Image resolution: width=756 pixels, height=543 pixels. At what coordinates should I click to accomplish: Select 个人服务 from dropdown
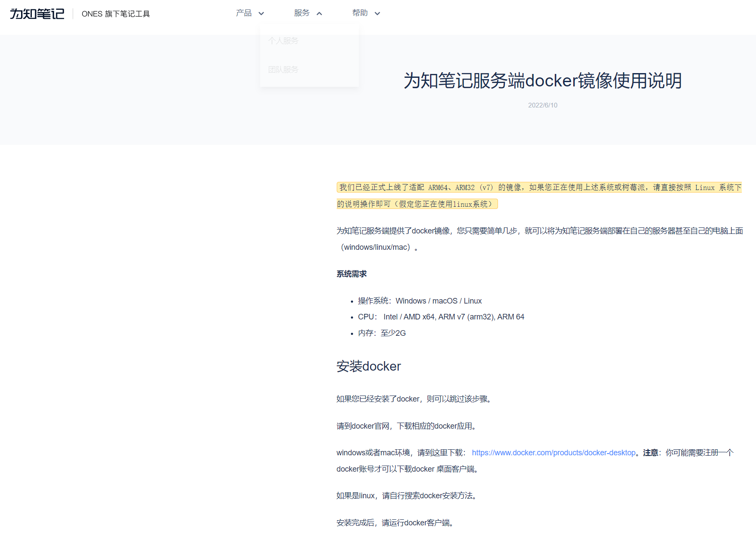click(x=283, y=40)
